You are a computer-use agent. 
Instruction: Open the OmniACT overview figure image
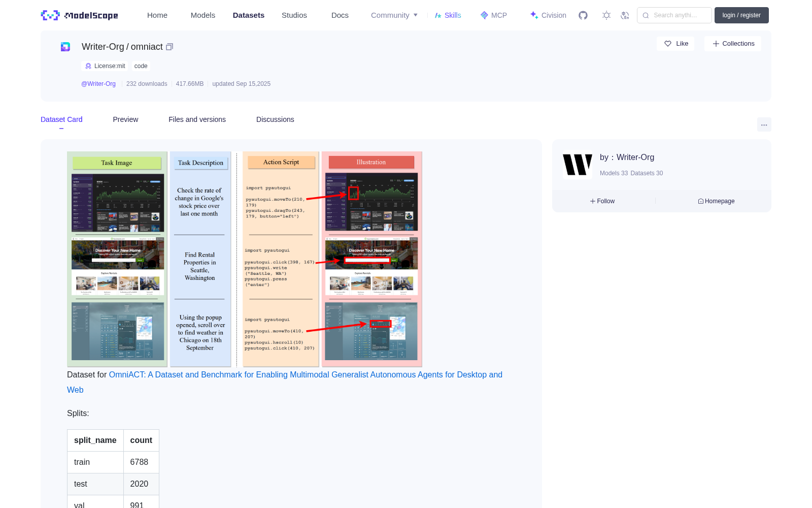pyautogui.click(x=245, y=259)
